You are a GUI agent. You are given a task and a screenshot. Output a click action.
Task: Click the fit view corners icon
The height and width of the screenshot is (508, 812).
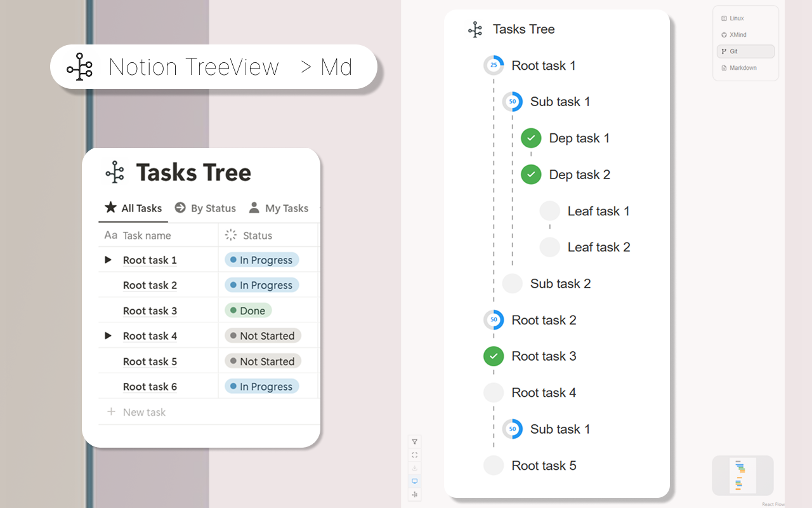(x=414, y=455)
